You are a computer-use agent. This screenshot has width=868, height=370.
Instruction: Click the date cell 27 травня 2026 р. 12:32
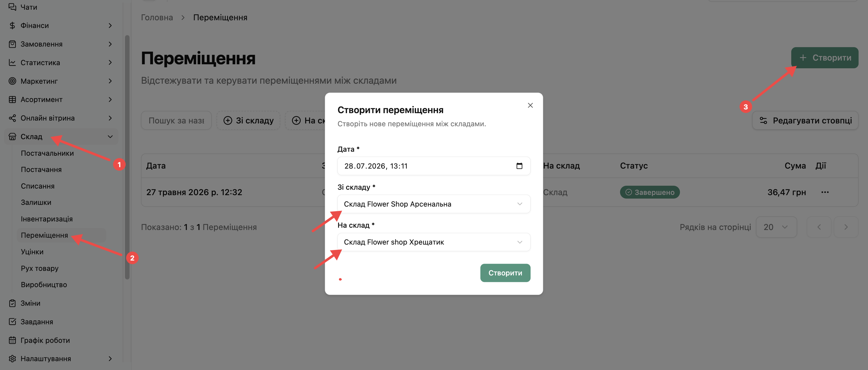tap(194, 192)
